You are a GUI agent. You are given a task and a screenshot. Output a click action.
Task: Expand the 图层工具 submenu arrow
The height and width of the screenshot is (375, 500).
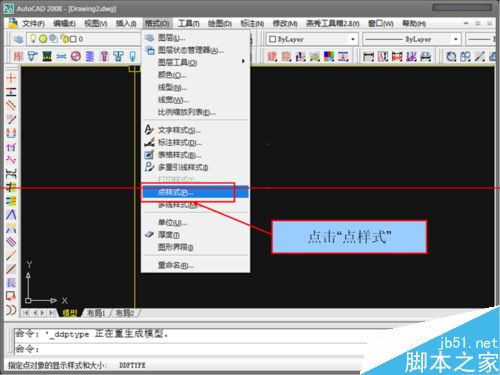click(243, 61)
